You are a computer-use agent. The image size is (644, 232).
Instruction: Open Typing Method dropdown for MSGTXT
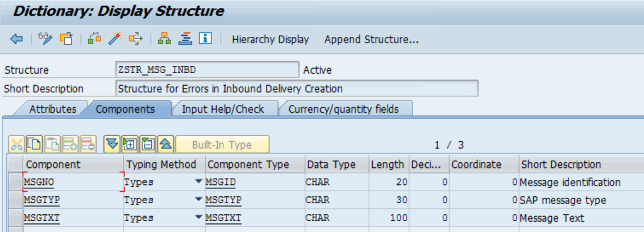click(x=199, y=217)
